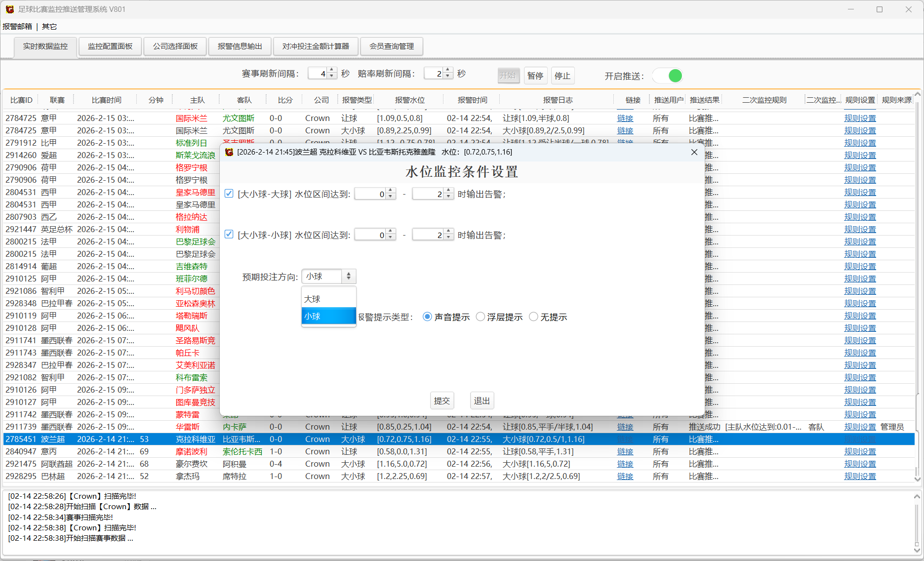Sort by the 报警水位 column header
The image size is (924, 561).
[410, 100]
